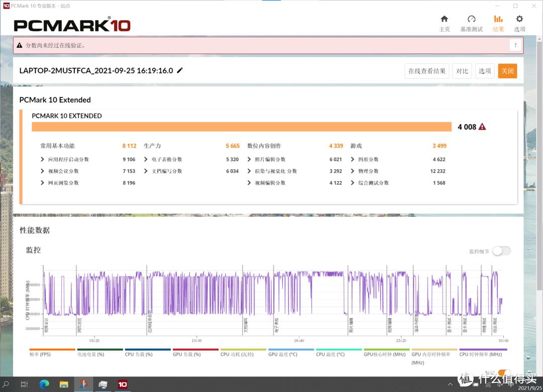Click the question mark on the validation warning banner
The height and width of the screenshot is (392, 543).
pos(515,45)
